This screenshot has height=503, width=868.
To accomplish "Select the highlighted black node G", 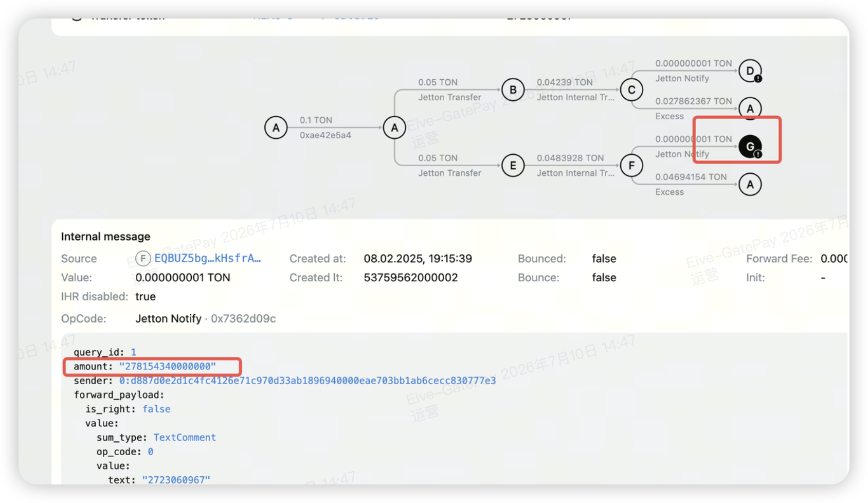I will (750, 147).
